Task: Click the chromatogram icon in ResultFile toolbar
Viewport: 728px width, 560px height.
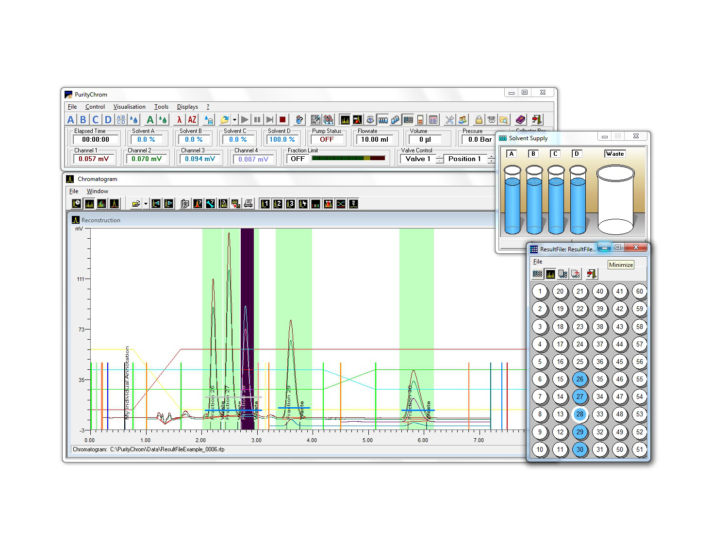Action: [550, 274]
